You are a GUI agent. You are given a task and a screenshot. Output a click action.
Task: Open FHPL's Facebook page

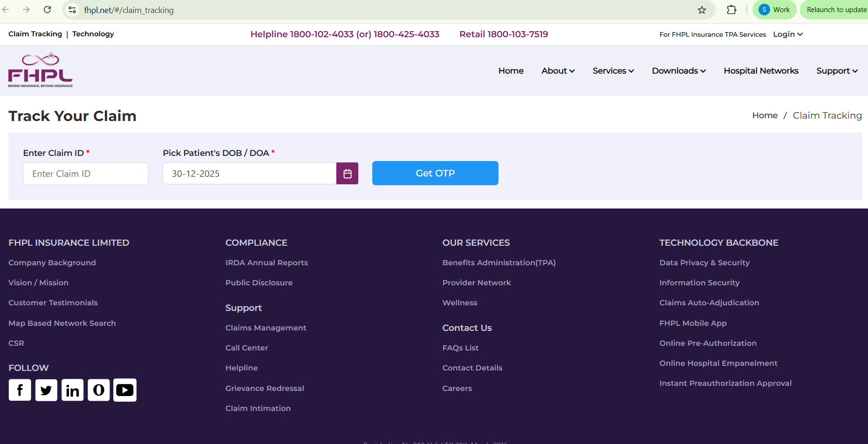20,390
